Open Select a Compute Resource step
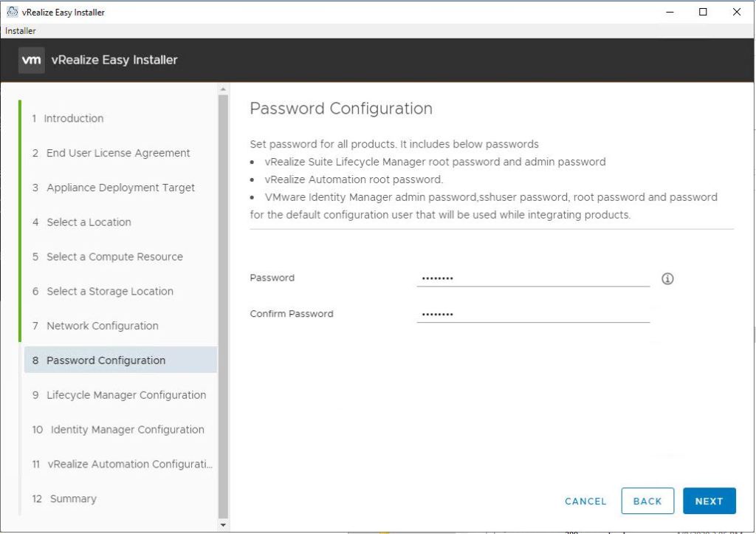Screen dimensions: 756x534 pyautogui.click(x=114, y=257)
